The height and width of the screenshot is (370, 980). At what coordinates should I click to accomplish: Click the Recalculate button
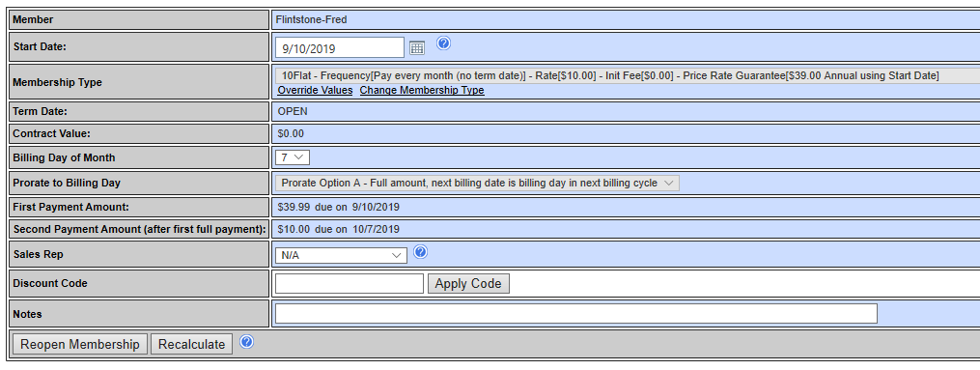pyautogui.click(x=191, y=344)
